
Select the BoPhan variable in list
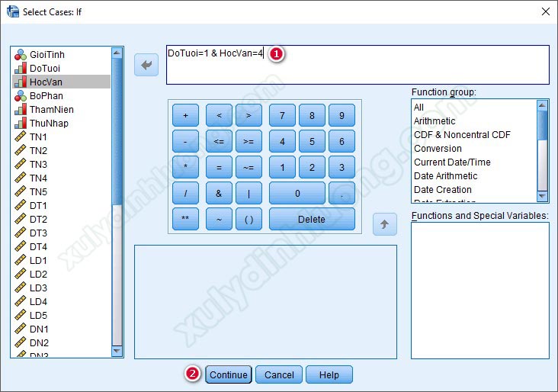coord(46,96)
